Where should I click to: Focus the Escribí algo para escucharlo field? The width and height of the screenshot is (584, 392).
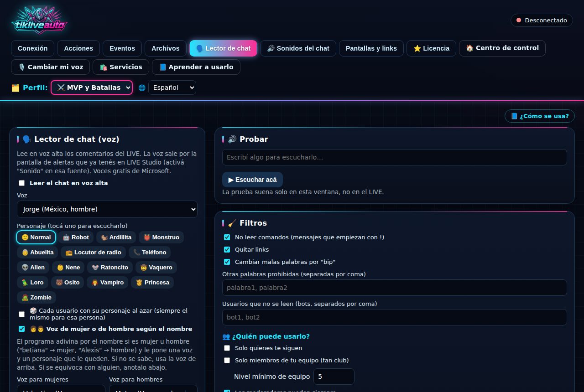point(395,157)
